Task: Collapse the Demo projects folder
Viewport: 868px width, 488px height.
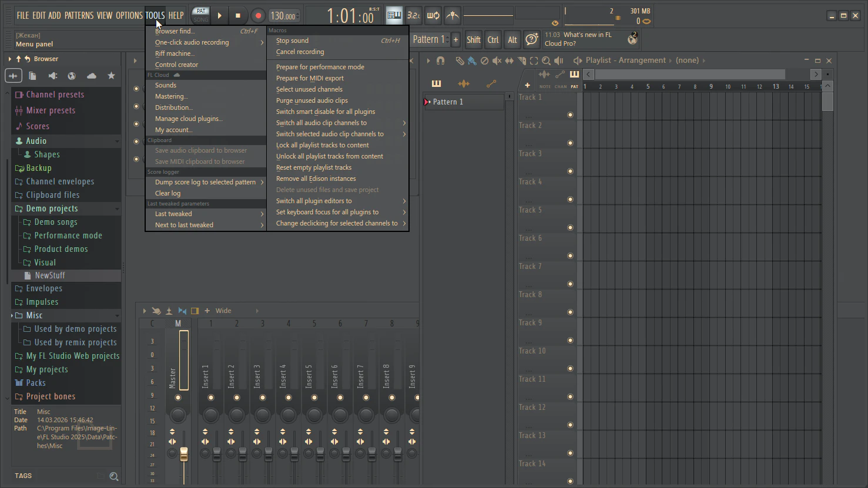Action: click(x=52, y=208)
